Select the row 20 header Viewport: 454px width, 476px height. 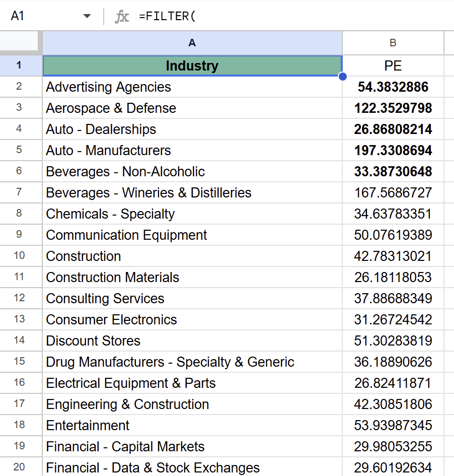point(20,467)
